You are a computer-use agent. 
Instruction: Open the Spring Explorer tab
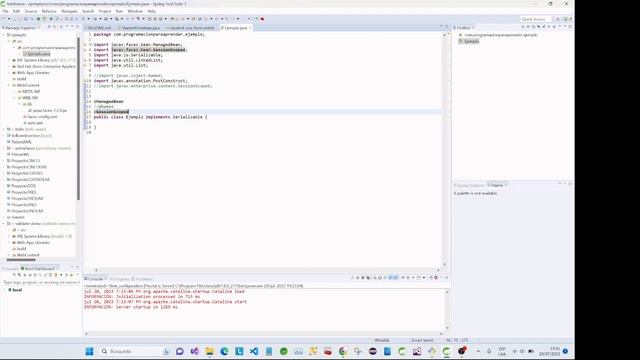click(469, 185)
